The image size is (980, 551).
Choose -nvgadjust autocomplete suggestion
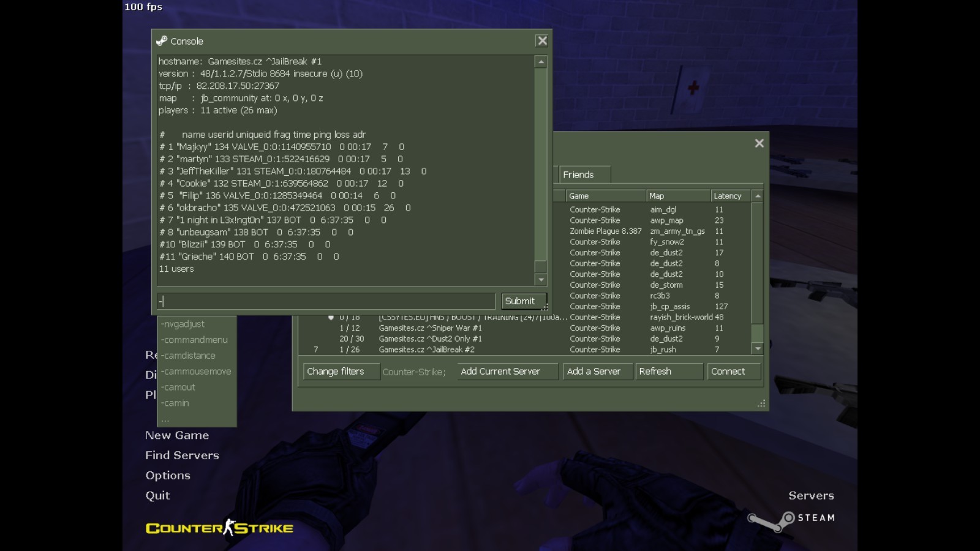click(197, 324)
